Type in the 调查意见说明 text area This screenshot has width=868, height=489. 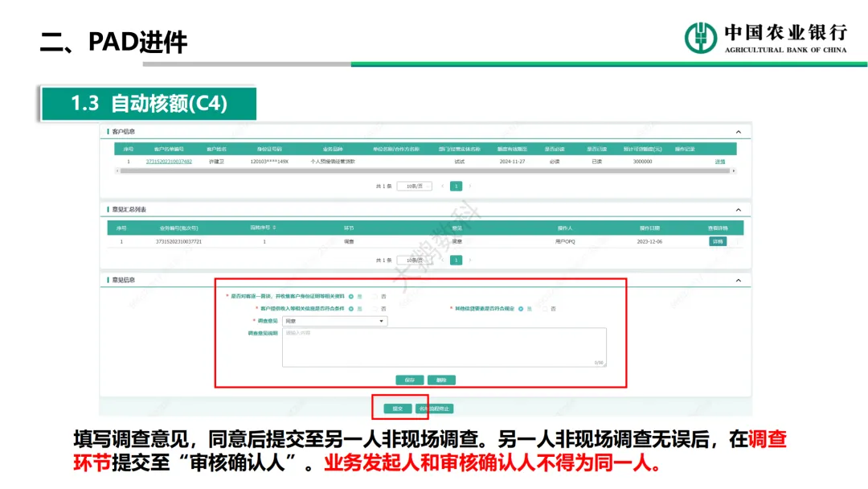point(444,347)
